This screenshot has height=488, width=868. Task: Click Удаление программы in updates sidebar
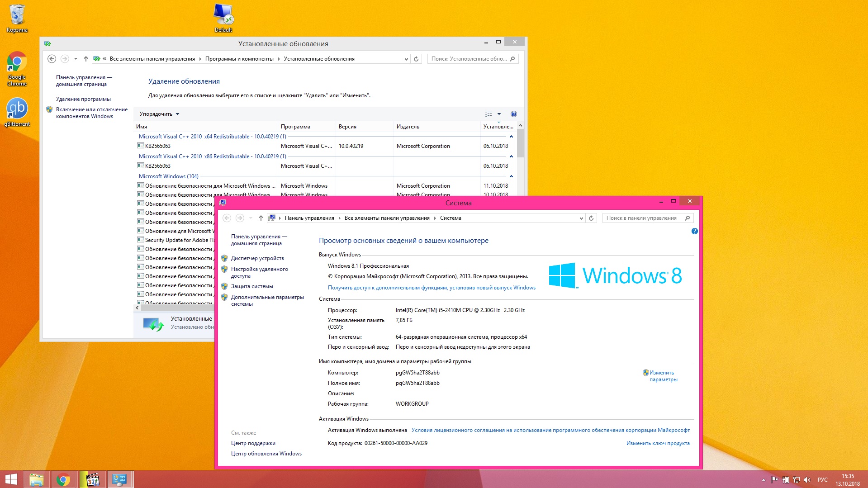pyautogui.click(x=83, y=99)
